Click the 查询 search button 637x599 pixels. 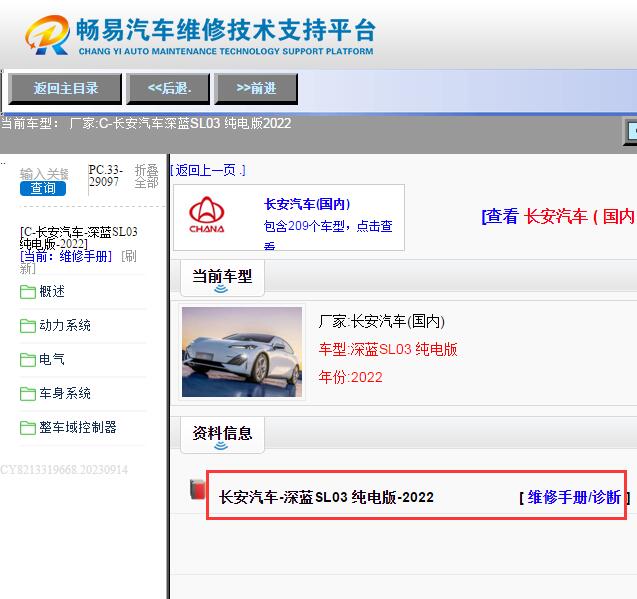coord(43,189)
